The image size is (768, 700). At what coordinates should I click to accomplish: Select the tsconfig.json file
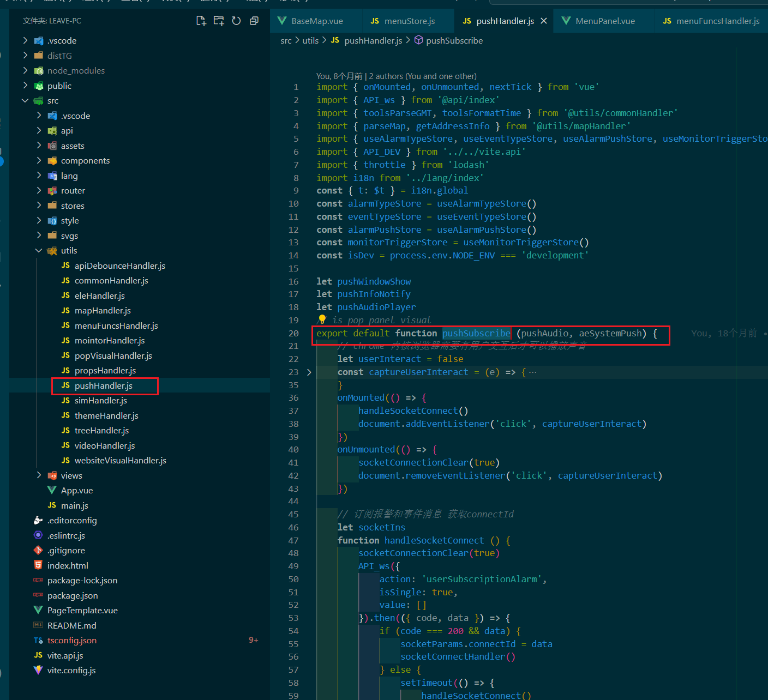(71, 641)
